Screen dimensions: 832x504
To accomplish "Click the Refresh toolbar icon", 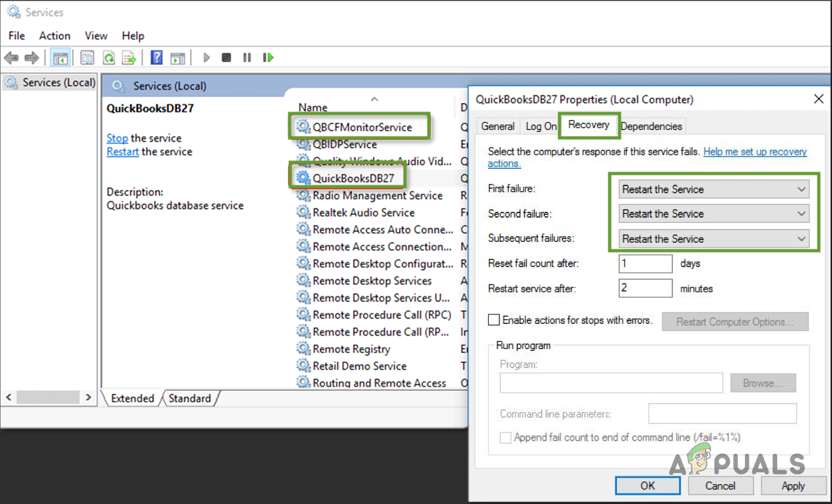I will point(108,58).
